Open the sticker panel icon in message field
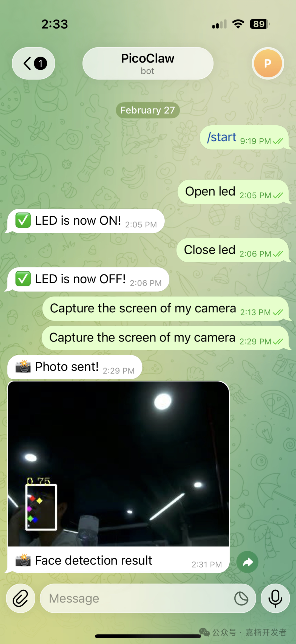296x644 pixels. (241, 598)
